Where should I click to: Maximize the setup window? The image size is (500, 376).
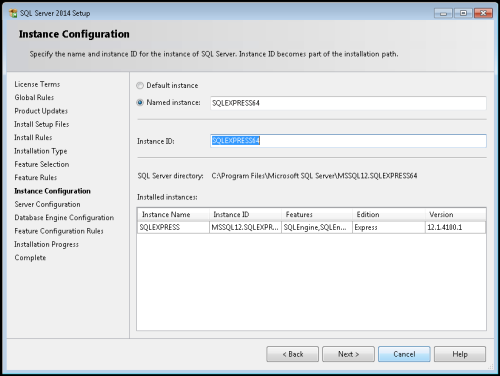(x=463, y=13)
